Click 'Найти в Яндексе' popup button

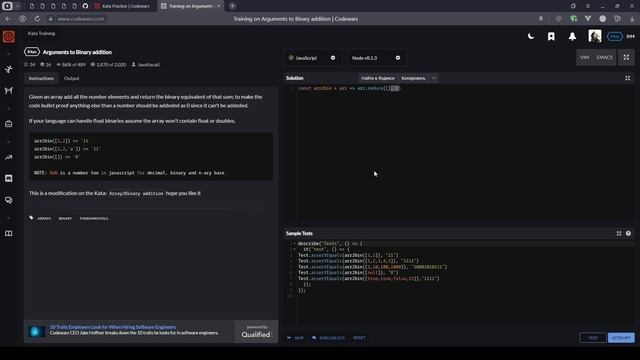pos(378,78)
